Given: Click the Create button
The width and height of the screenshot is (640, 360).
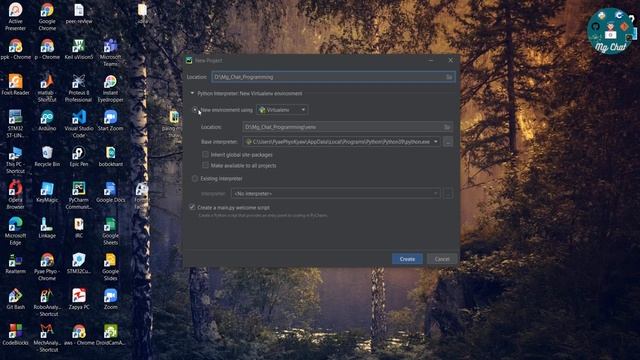Looking at the screenshot, I should pos(407,259).
